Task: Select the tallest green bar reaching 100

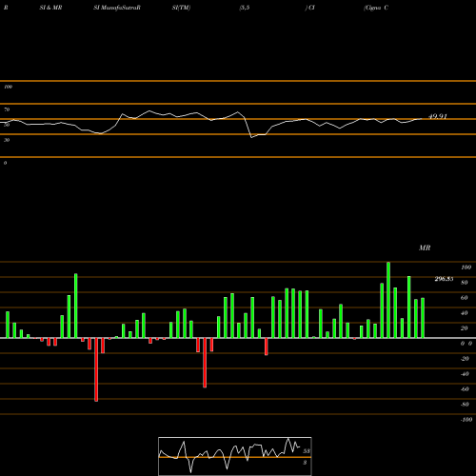Action: click(388, 300)
